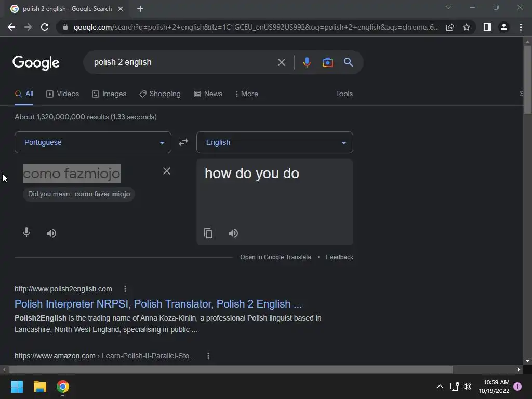Click the share page icon in address bar
Image resolution: width=532 pixels, height=399 pixels.
point(450,27)
